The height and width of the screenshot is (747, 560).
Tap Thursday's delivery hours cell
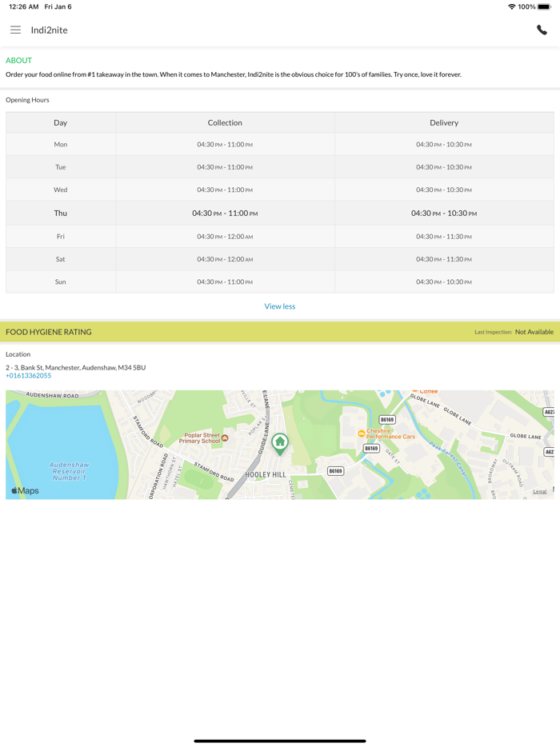tap(444, 213)
